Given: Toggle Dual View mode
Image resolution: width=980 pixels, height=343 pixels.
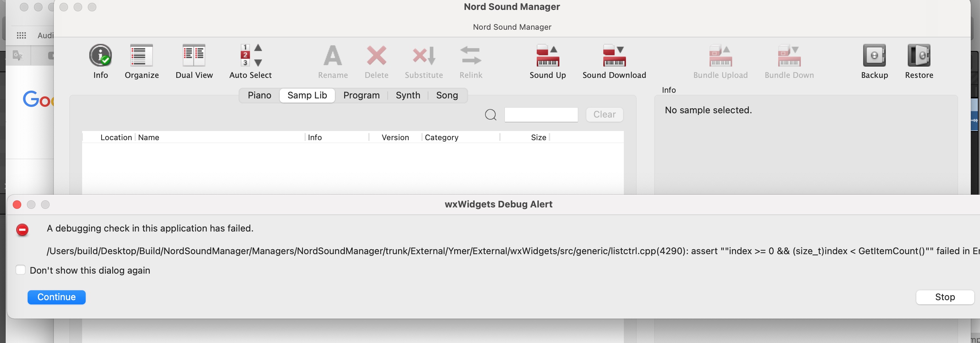Looking at the screenshot, I should pyautogui.click(x=194, y=56).
